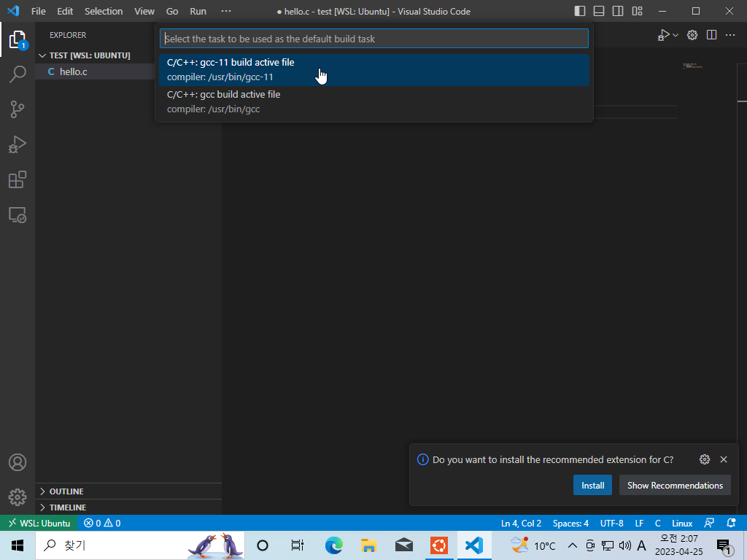Open the volume icon in system tray
This screenshot has width=747, height=560.
(624, 545)
